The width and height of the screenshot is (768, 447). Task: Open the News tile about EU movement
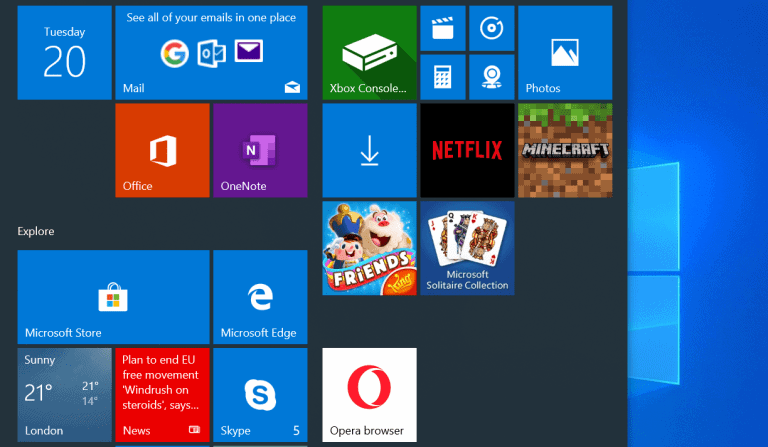click(162, 395)
